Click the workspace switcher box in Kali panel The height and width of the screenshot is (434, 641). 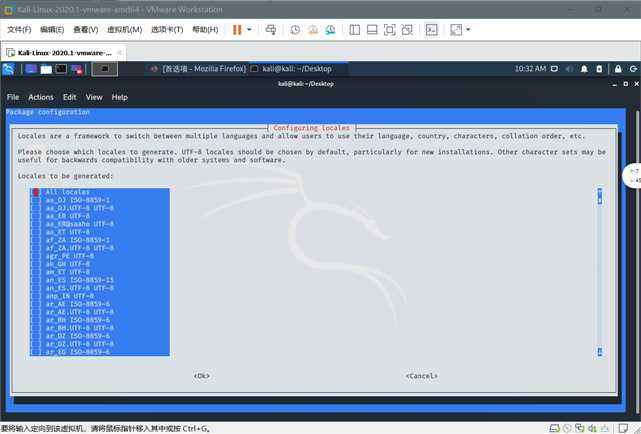tap(105, 69)
